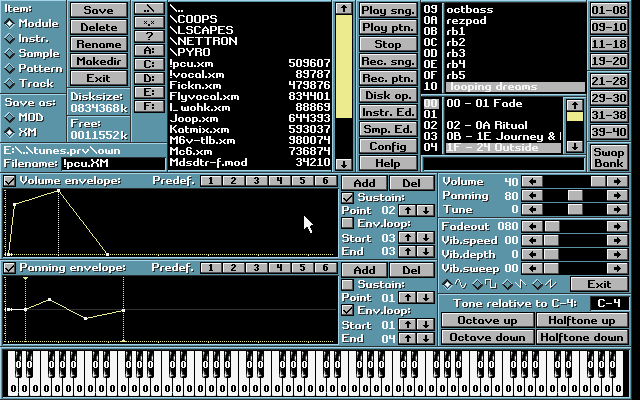Click file list scrollbar thumb

[x=344, y=67]
